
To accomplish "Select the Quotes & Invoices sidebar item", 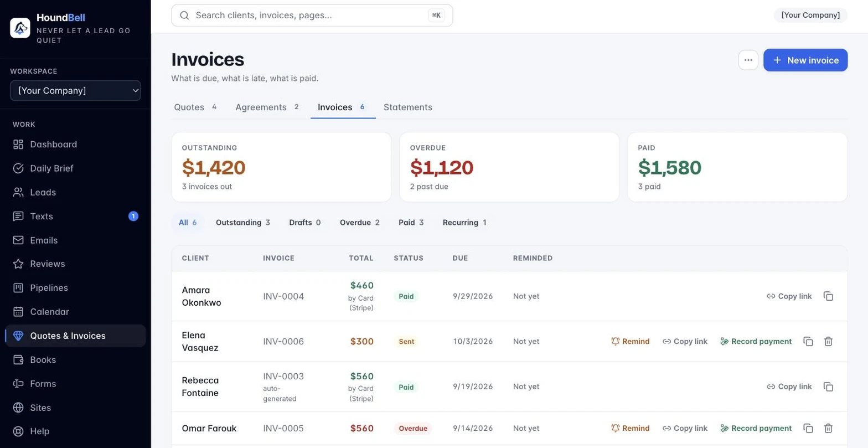I will pyautogui.click(x=75, y=336).
